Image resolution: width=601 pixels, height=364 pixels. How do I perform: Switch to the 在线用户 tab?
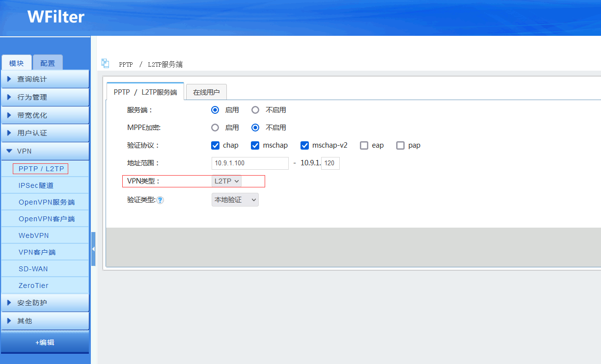click(x=206, y=92)
